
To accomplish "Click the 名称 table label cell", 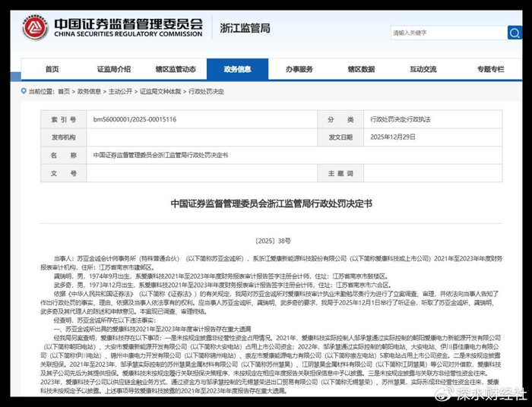I will click(x=63, y=155).
